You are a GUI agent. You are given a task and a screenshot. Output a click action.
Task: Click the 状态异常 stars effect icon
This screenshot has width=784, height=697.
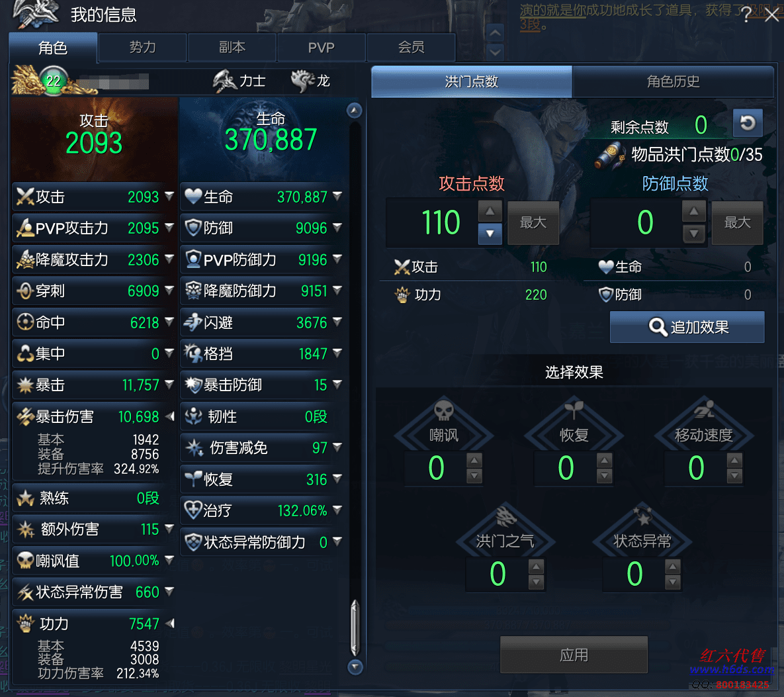point(642,516)
